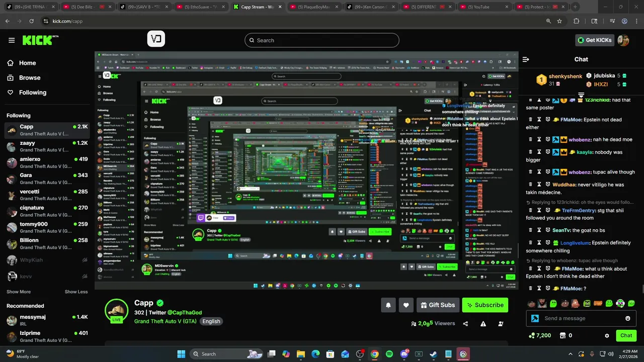Click username kaayla in chat
The height and width of the screenshot is (362, 644).
(x=584, y=152)
